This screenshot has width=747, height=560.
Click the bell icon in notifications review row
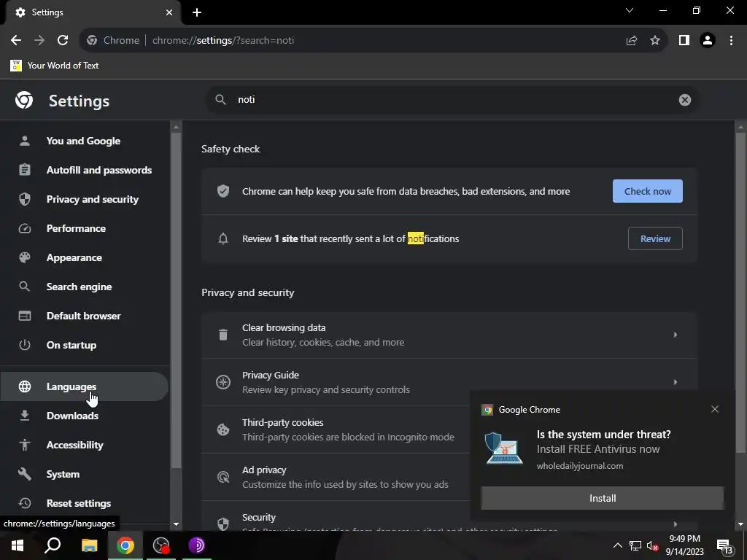click(223, 238)
